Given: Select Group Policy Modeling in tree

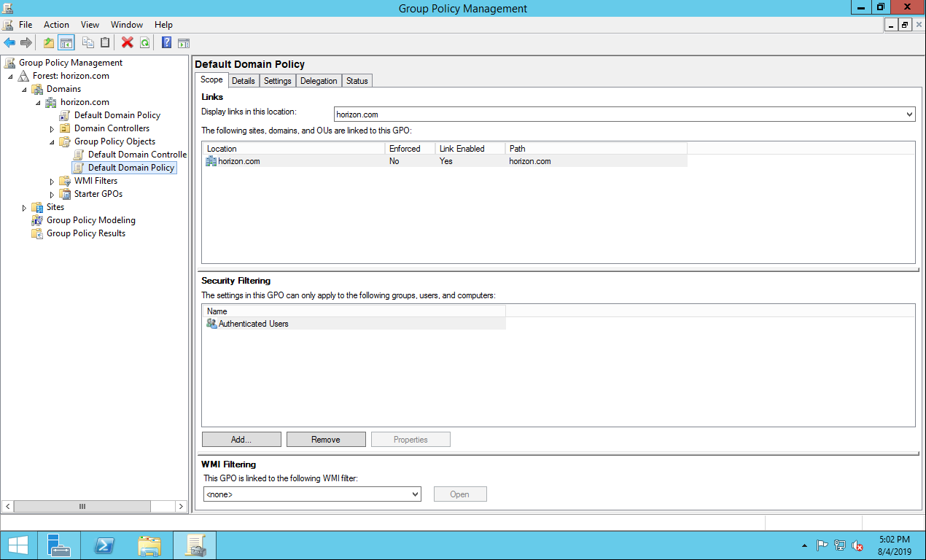Looking at the screenshot, I should click(x=90, y=220).
